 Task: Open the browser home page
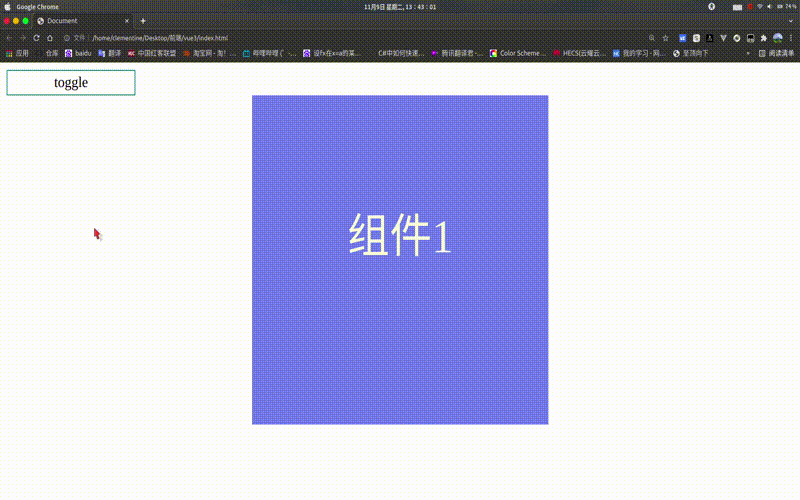coord(50,38)
